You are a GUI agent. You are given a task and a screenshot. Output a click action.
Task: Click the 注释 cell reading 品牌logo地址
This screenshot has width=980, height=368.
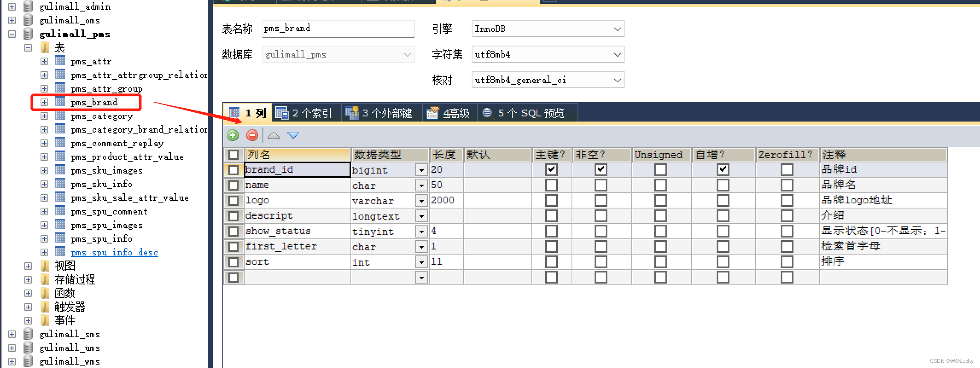tap(884, 200)
